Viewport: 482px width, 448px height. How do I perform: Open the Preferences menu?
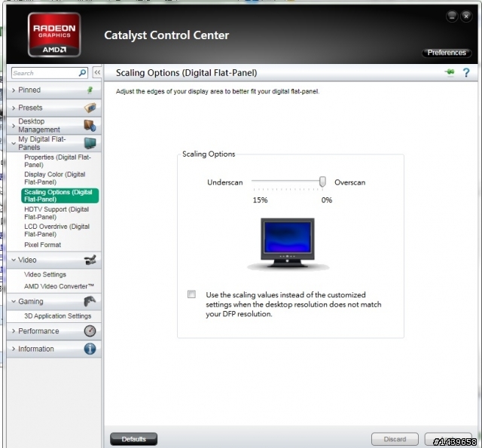(x=447, y=53)
